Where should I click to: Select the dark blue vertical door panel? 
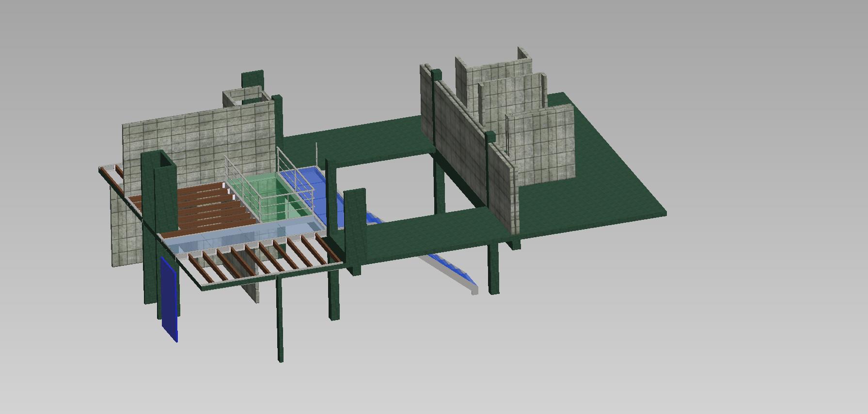pos(169,299)
